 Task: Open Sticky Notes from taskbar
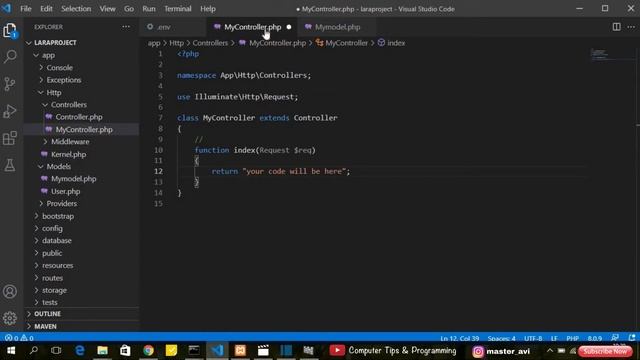point(171,350)
